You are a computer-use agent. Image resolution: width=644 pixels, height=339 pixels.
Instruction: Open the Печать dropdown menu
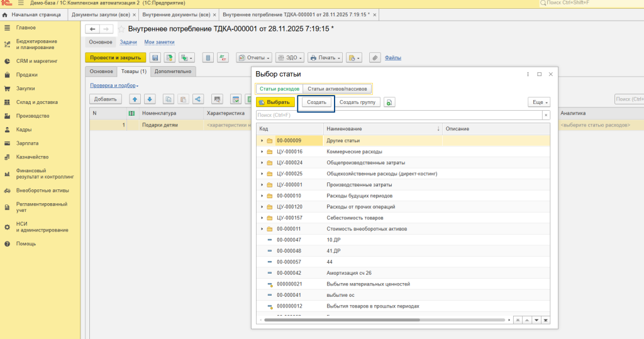(325, 57)
